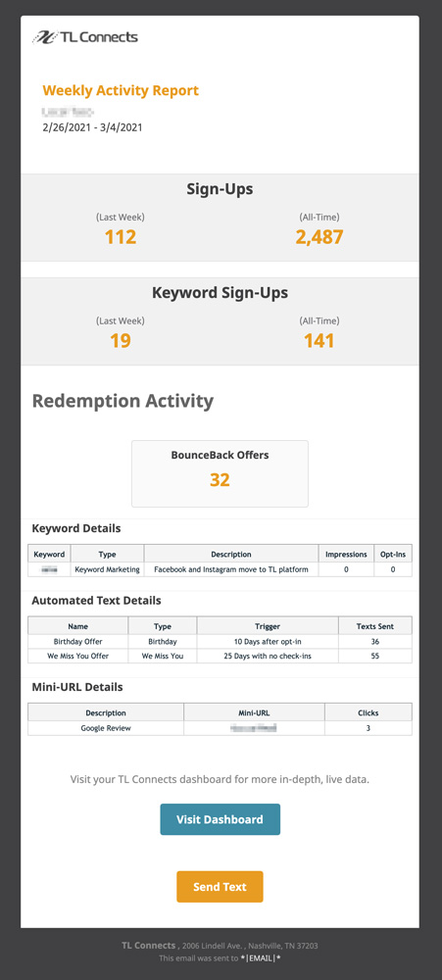Click the We Miss You Offer row

click(221, 657)
